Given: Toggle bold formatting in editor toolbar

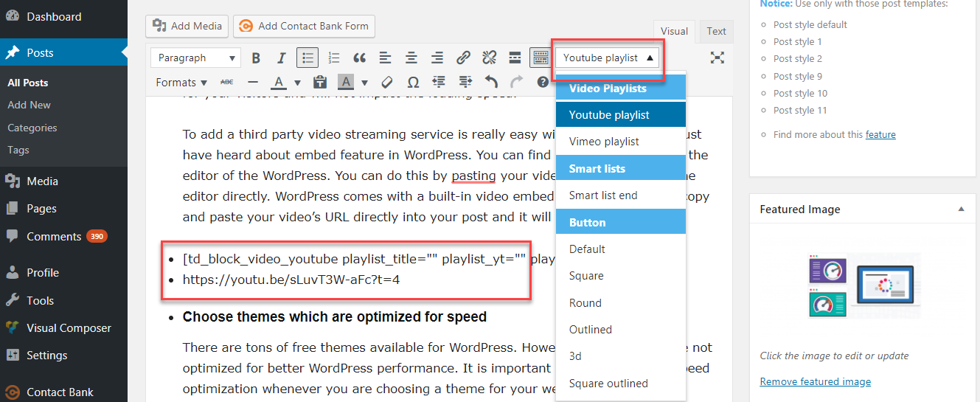Looking at the screenshot, I should 256,58.
